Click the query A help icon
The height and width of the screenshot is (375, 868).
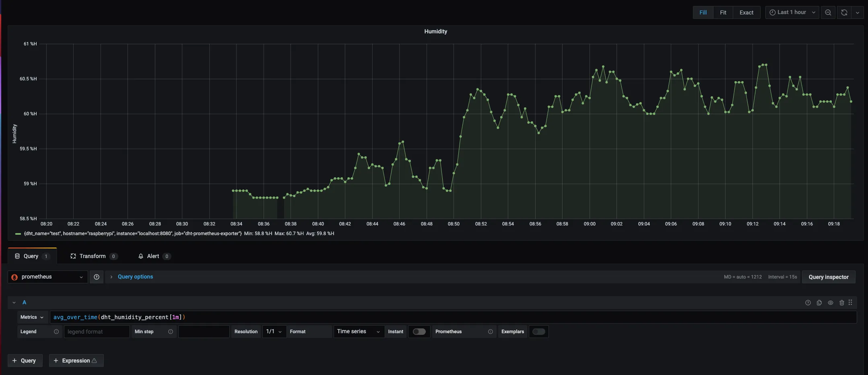(x=808, y=303)
